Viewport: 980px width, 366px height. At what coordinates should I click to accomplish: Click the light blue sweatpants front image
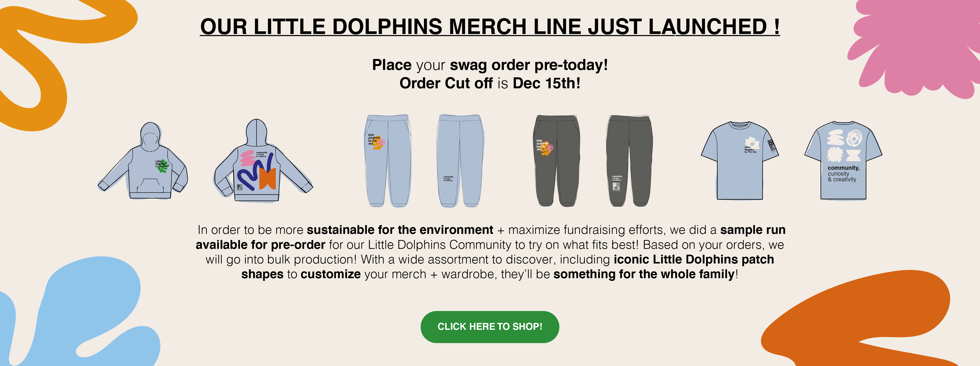[388, 161]
